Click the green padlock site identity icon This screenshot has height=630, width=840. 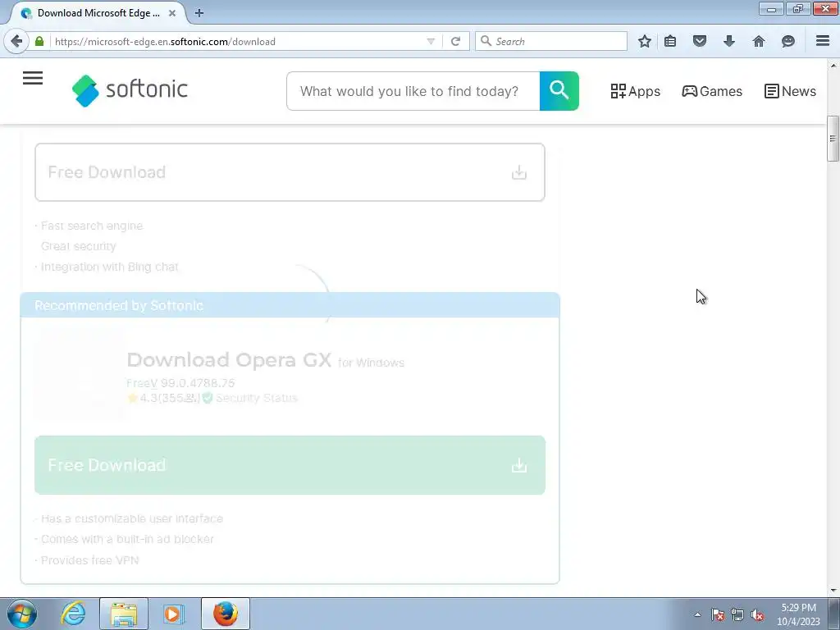click(39, 41)
